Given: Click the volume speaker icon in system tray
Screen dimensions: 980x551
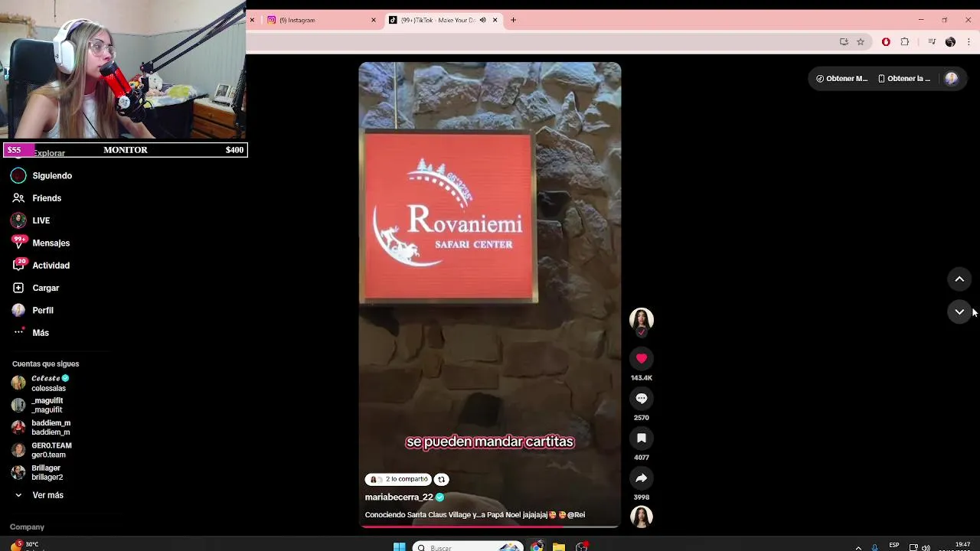Looking at the screenshot, I should (926, 547).
